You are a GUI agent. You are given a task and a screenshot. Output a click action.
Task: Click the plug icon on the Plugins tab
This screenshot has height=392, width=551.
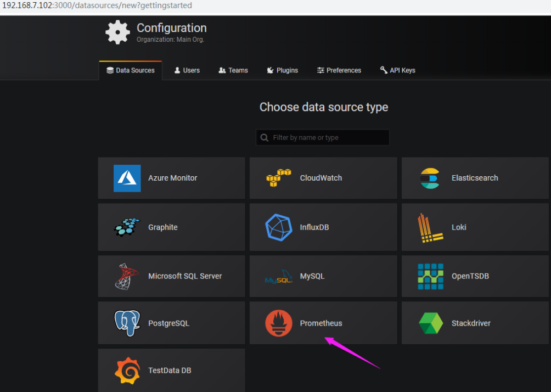coord(270,70)
